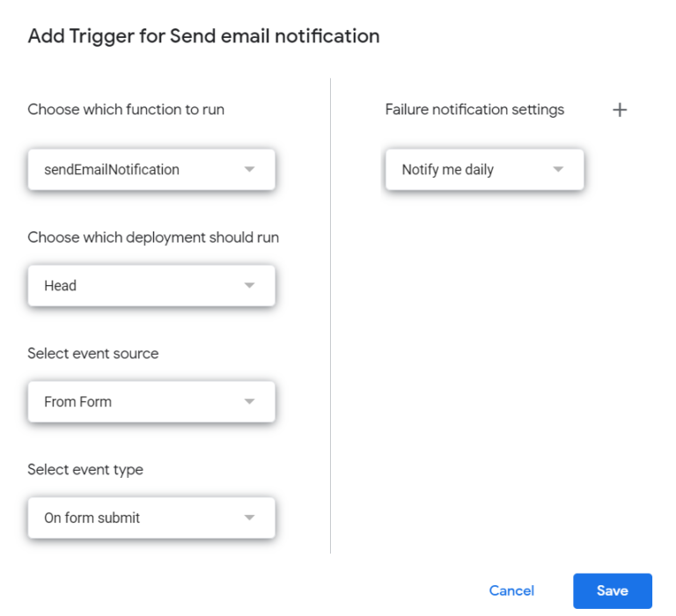
Task: Click the arrow icon beside On form submit
Action: point(249,517)
